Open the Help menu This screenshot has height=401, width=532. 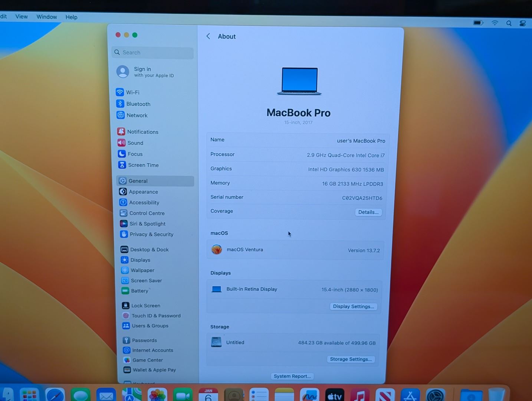[71, 17]
